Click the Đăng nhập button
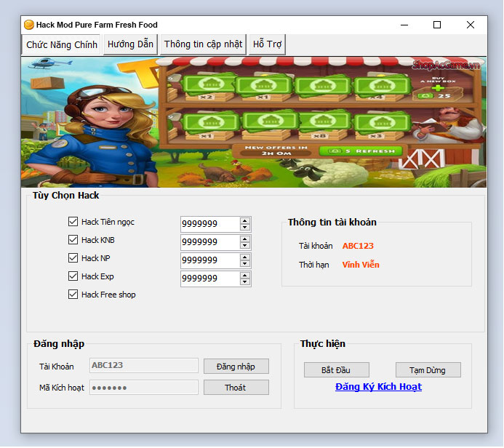 coord(236,367)
